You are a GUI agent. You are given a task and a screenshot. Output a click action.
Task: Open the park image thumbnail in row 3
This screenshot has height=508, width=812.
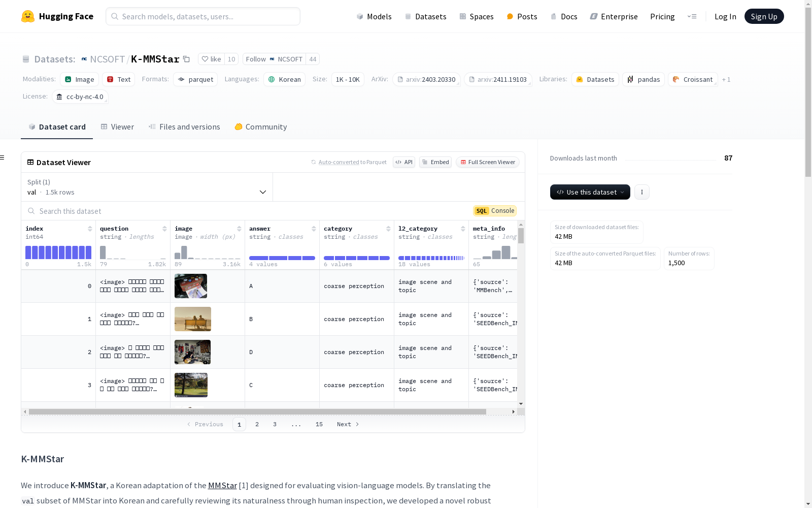[x=191, y=385]
